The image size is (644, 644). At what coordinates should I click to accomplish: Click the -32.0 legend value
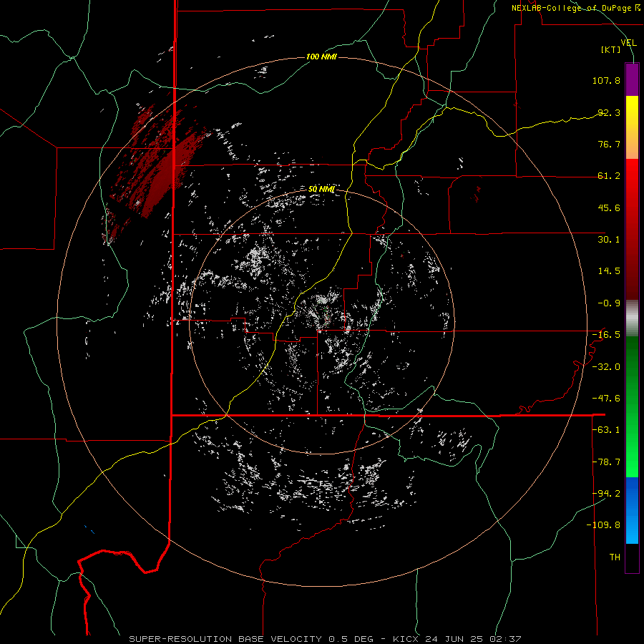pyautogui.click(x=606, y=367)
